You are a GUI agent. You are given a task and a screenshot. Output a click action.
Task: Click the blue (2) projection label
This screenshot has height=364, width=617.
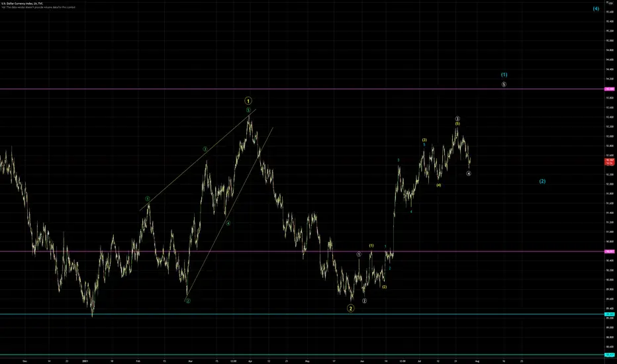click(x=542, y=181)
